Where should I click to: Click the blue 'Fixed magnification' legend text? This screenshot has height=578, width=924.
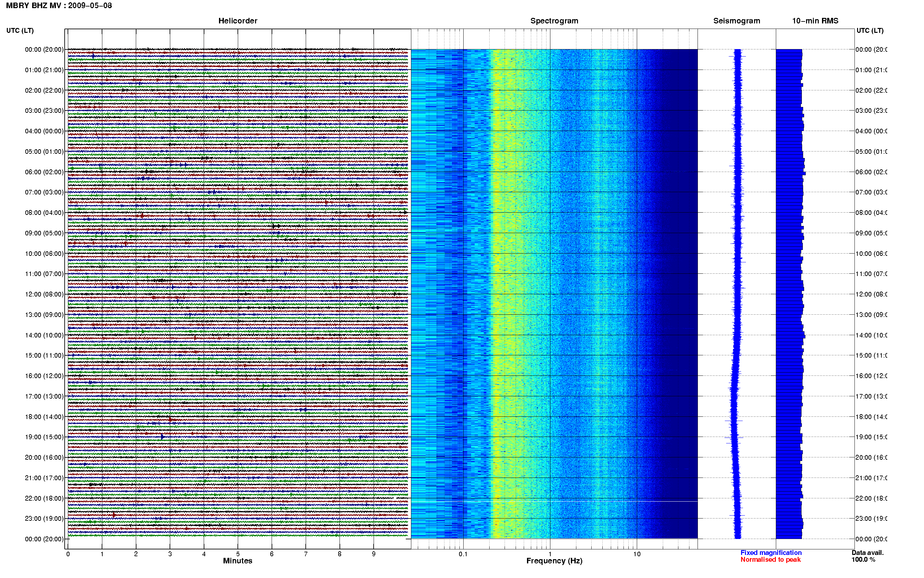pyautogui.click(x=771, y=553)
